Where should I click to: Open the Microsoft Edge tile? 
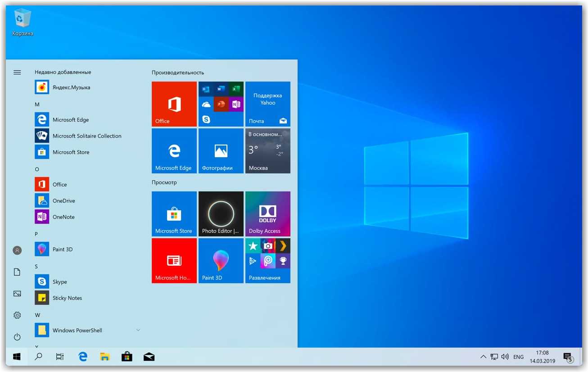coord(174,151)
